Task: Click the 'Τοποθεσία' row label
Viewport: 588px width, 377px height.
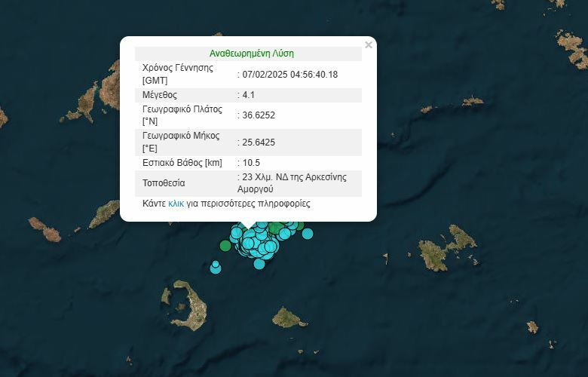Action: click(164, 183)
